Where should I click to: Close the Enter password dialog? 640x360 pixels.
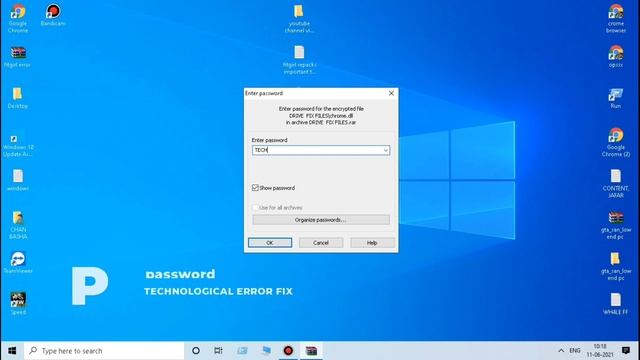391,93
